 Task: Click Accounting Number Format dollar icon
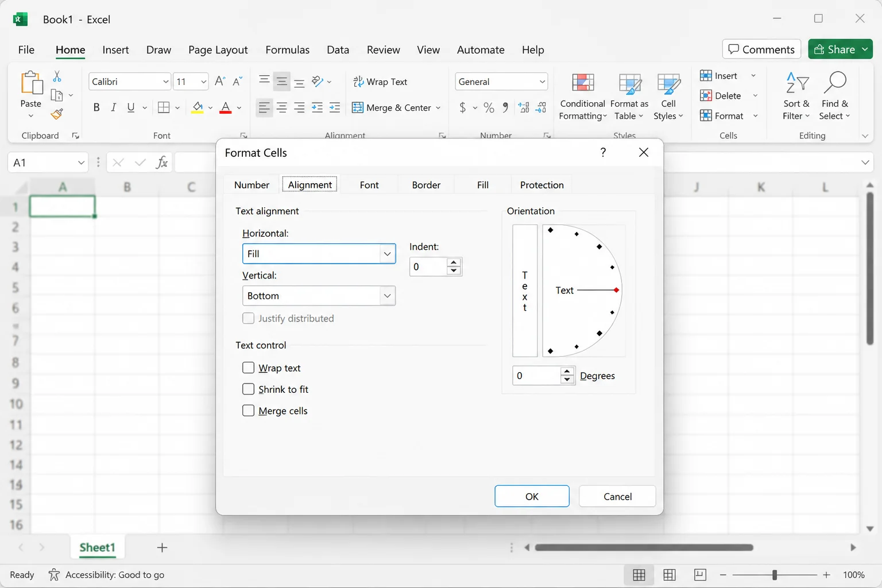point(463,107)
